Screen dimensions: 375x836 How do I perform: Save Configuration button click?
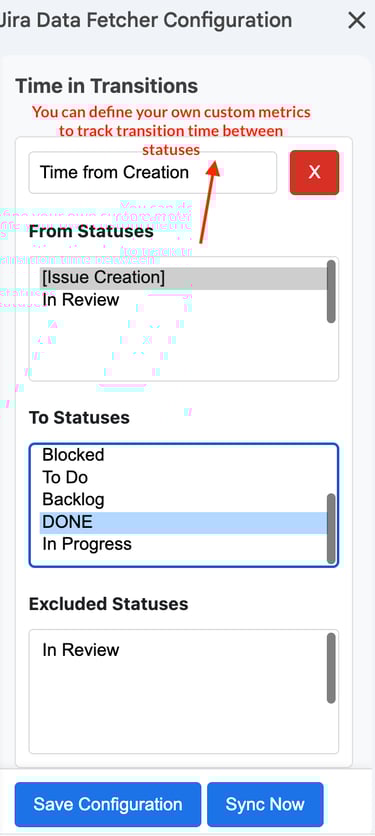(108, 804)
